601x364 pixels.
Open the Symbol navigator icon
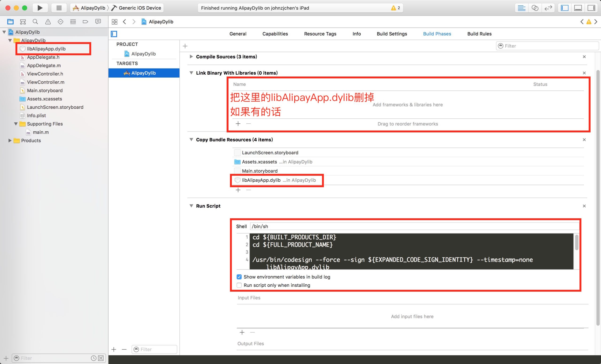[x=23, y=22]
